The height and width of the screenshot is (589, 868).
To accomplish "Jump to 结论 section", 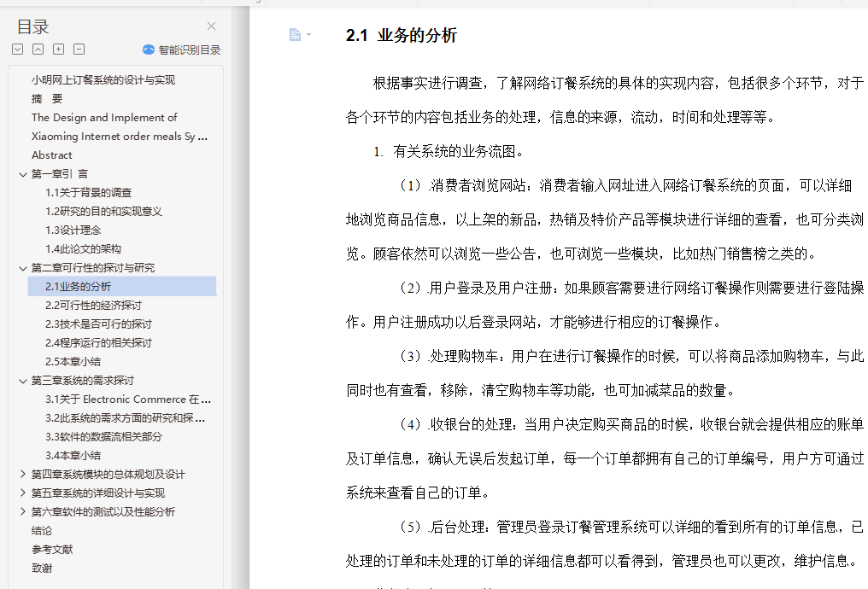I will (x=42, y=531).
